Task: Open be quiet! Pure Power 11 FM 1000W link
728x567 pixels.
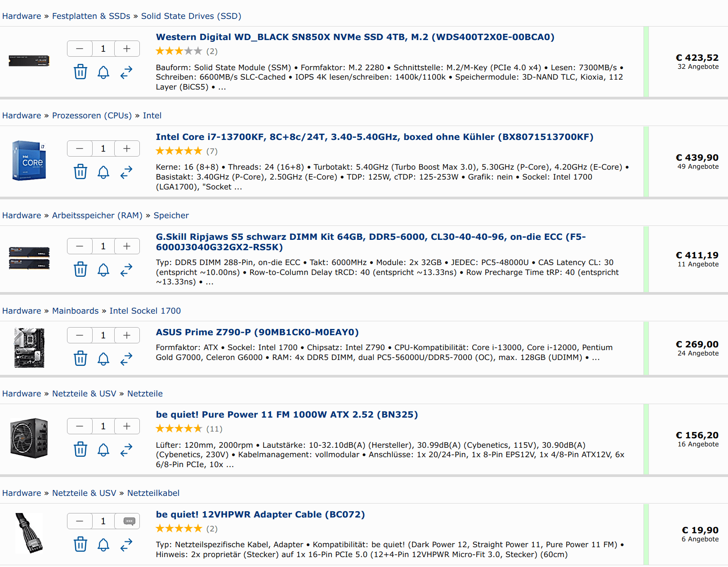Action: (x=287, y=414)
